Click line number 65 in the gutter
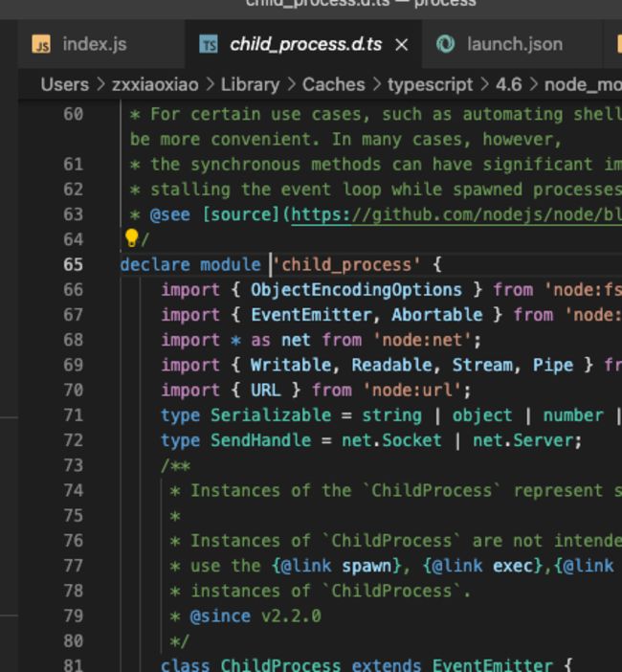The width and height of the screenshot is (622, 672). click(x=73, y=264)
